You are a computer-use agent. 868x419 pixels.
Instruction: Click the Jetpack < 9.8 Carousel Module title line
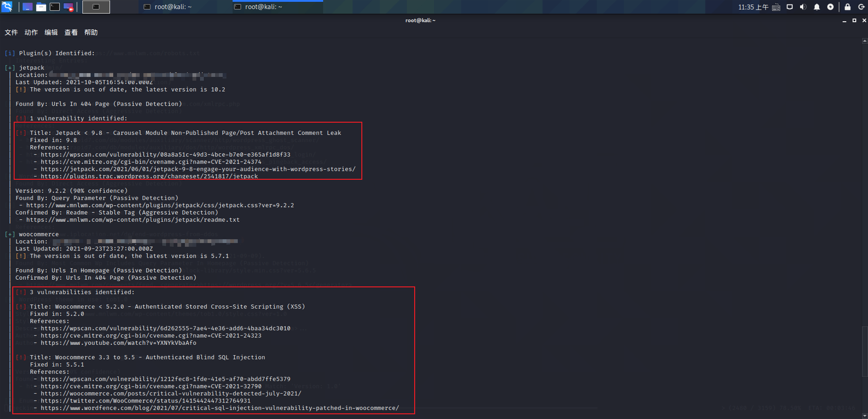click(x=178, y=133)
